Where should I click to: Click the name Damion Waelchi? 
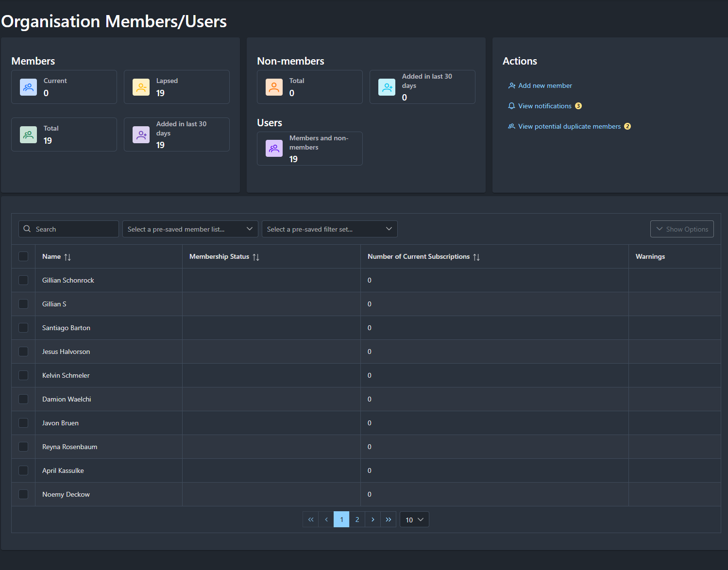[67, 399]
